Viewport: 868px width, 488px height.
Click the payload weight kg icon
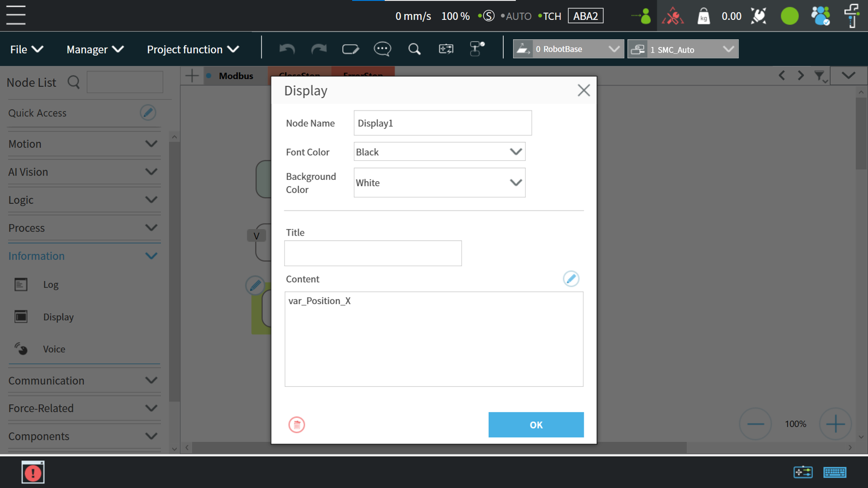[x=703, y=16]
